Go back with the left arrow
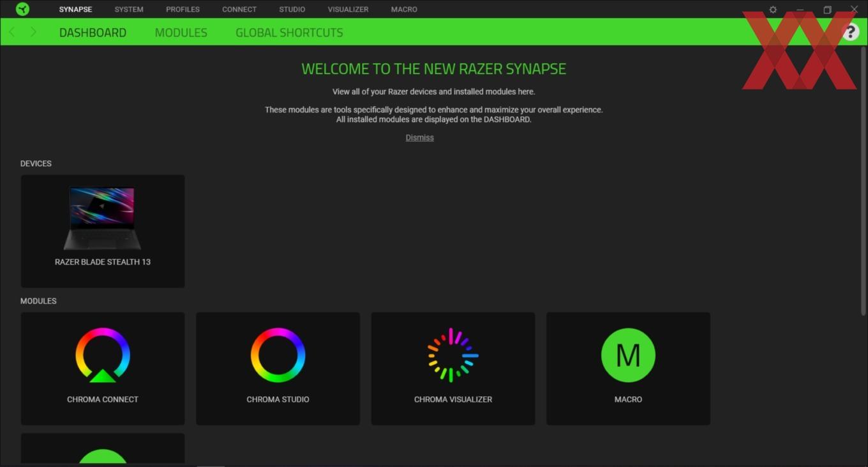Screen dimensions: 868x467 [x=12, y=32]
